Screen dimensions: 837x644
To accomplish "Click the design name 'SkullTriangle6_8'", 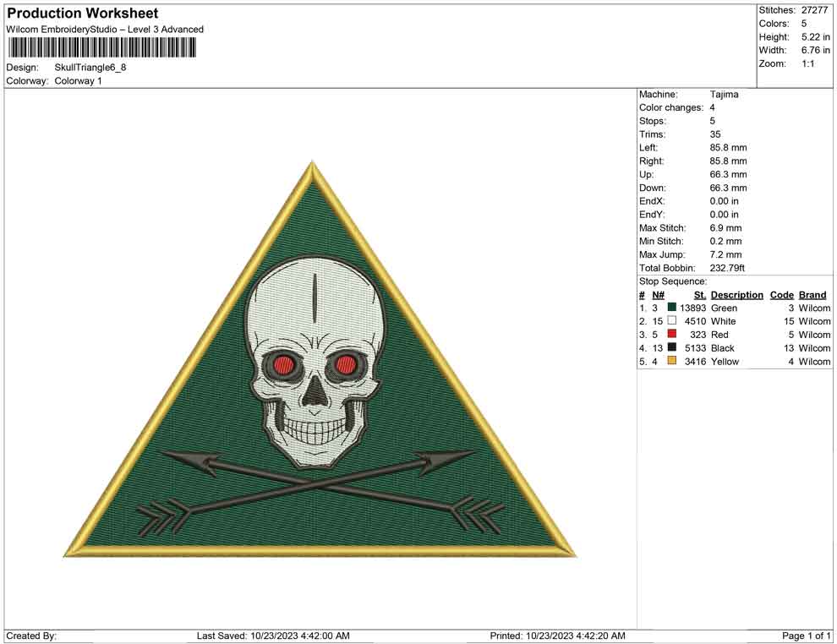I will click(90, 68).
